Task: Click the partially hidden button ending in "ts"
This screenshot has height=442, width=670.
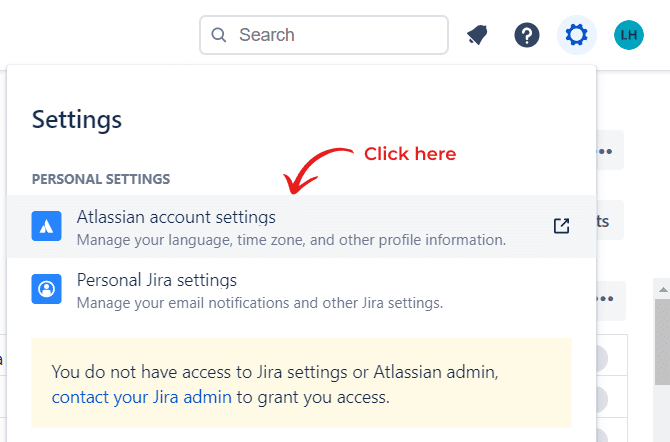Action: [609, 221]
